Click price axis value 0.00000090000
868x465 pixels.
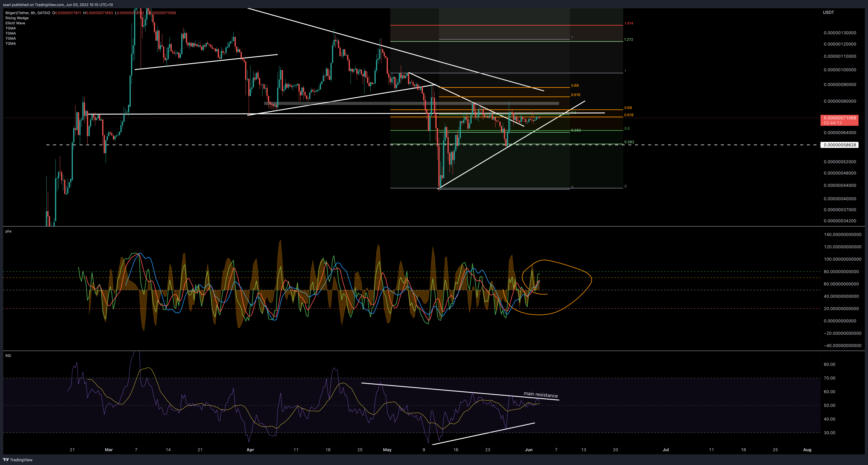(x=840, y=85)
